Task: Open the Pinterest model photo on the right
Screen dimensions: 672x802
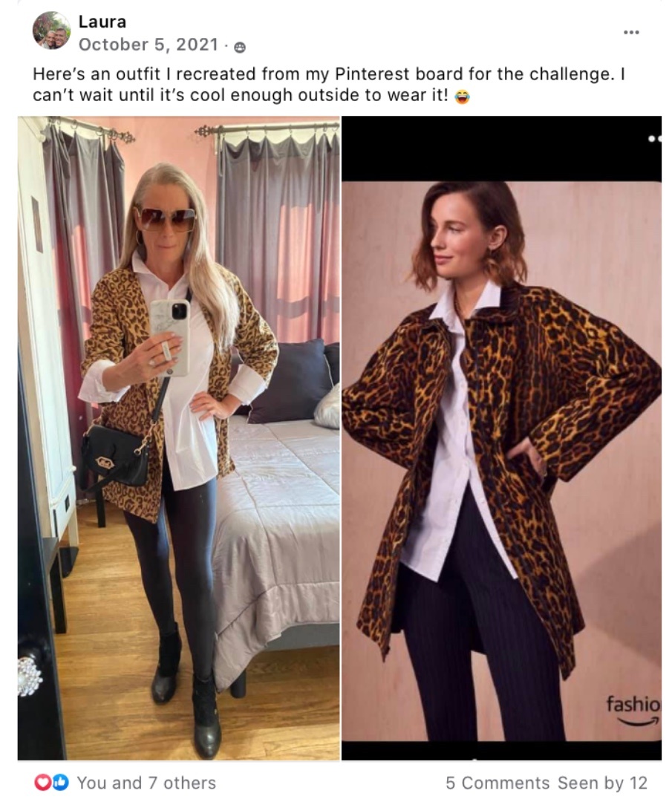Action: pyautogui.click(x=502, y=438)
